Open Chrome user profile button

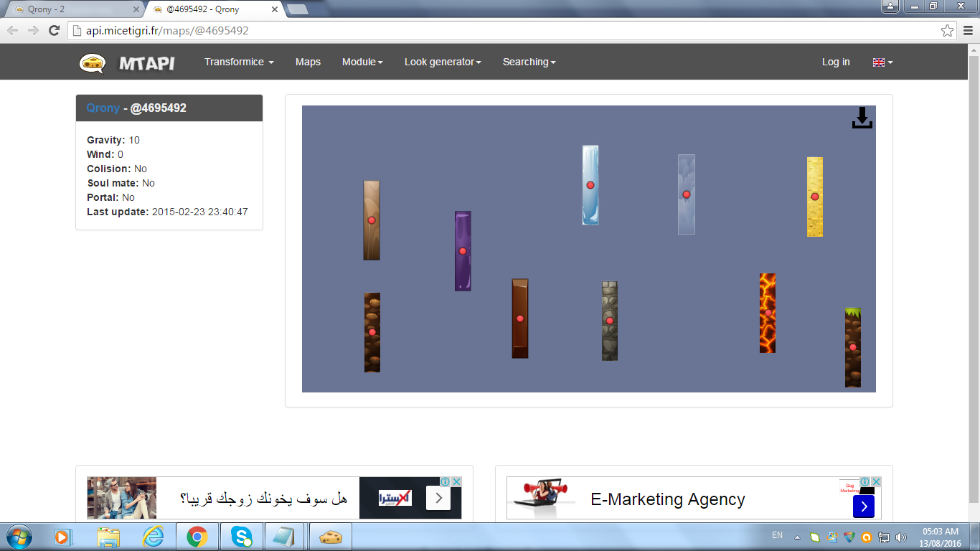(x=890, y=6)
